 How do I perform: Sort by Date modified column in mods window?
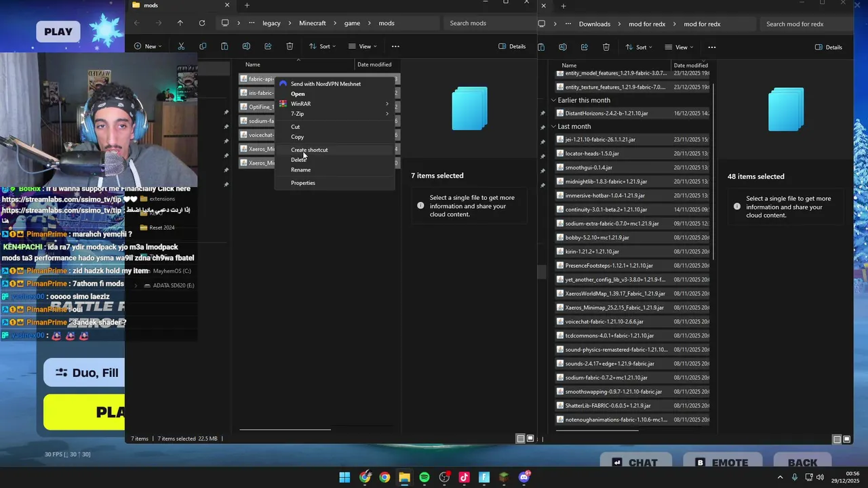click(x=374, y=64)
